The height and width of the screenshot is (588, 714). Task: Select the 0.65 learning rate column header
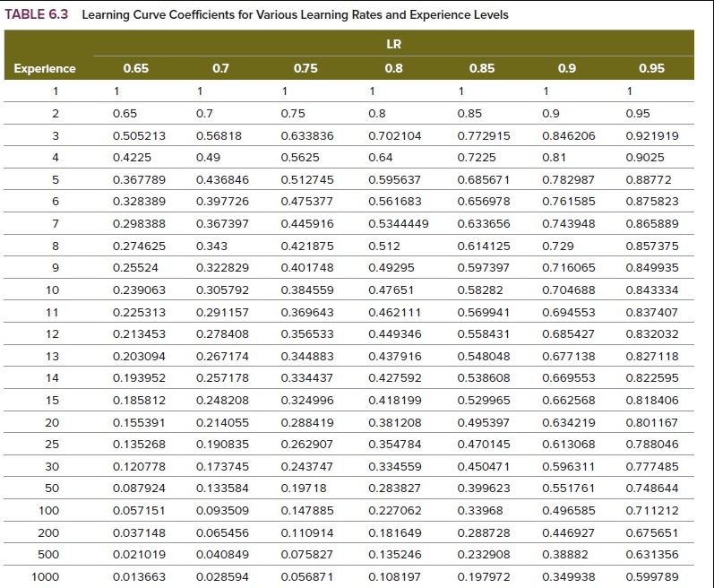point(135,68)
